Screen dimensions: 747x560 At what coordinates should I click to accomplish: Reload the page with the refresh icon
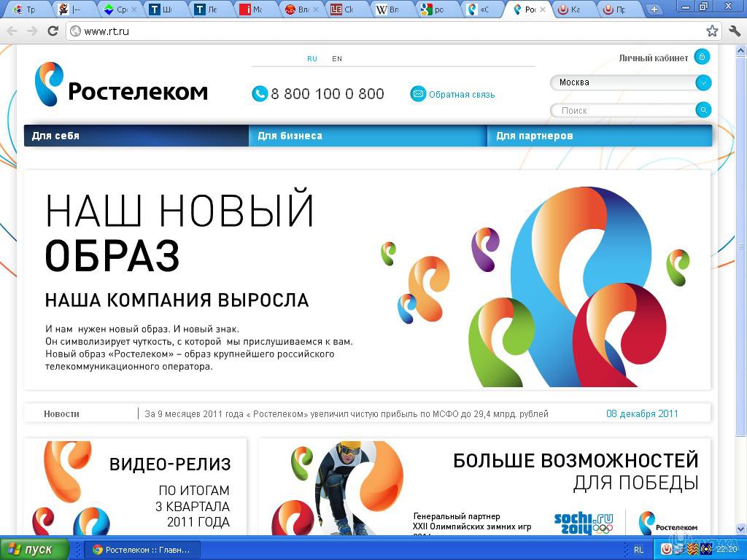click(53, 31)
